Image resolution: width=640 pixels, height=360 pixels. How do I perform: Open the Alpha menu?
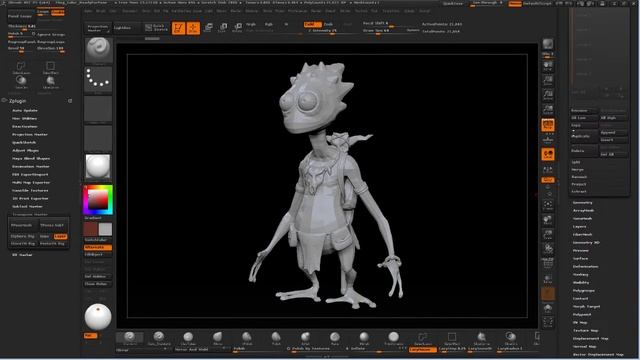[88, 11]
